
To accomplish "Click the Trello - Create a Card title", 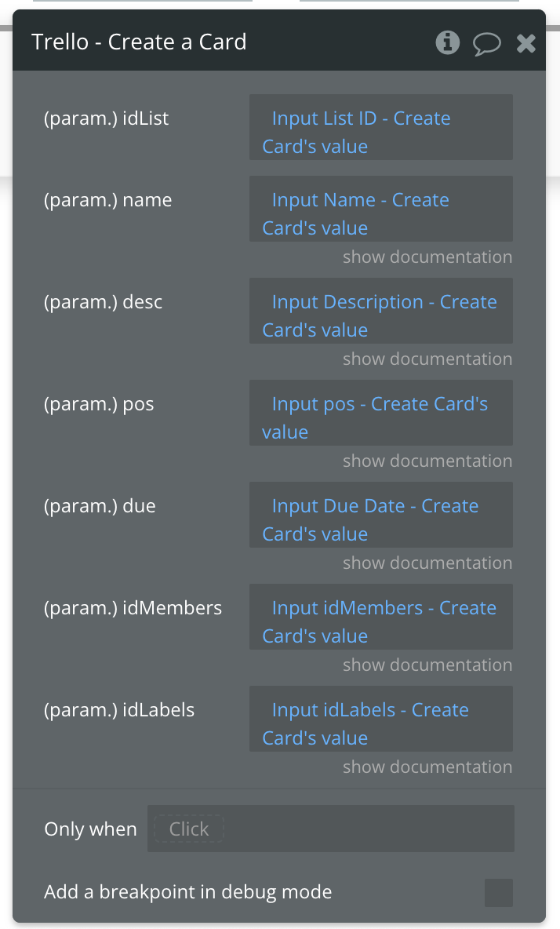I will [139, 42].
